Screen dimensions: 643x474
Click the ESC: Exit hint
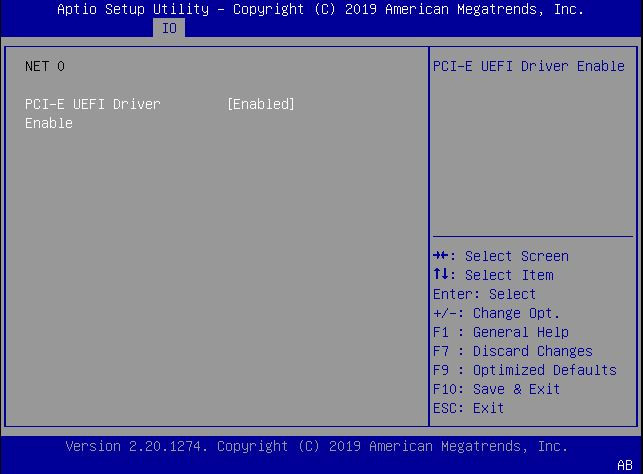[x=468, y=408]
